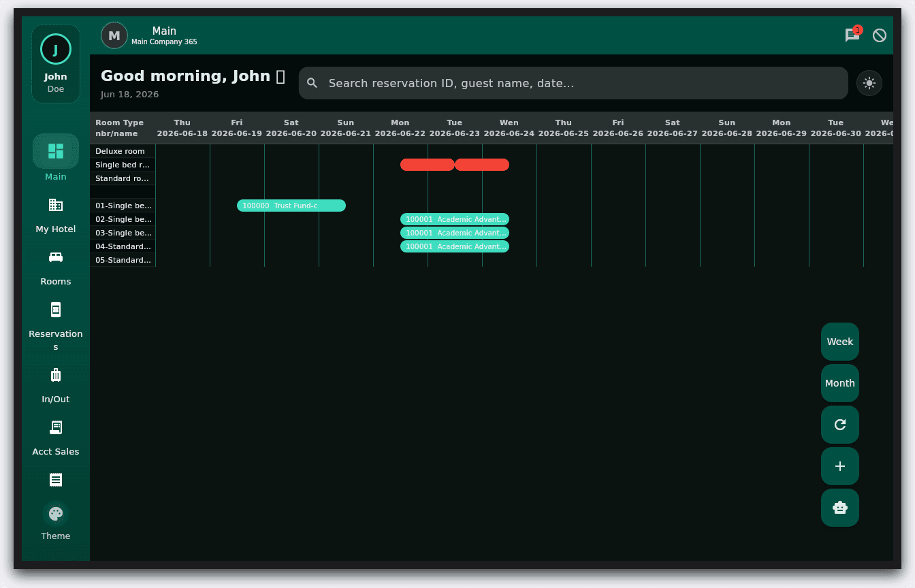Open Acct Sales in sidebar
This screenshot has width=915, height=588.
coord(56,427)
